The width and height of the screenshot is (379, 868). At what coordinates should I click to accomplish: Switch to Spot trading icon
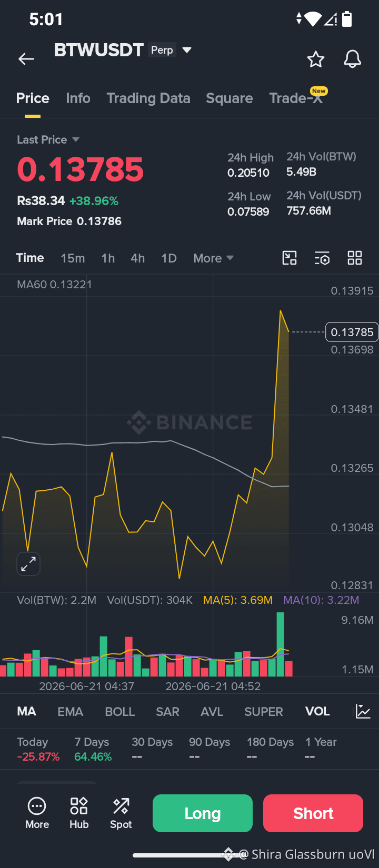(121, 813)
